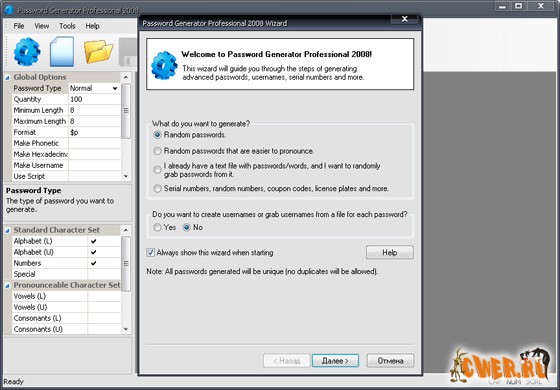The image size is (560, 390).
Task: Select 'Random passwords that are easier to pronounce'
Action: (x=157, y=151)
